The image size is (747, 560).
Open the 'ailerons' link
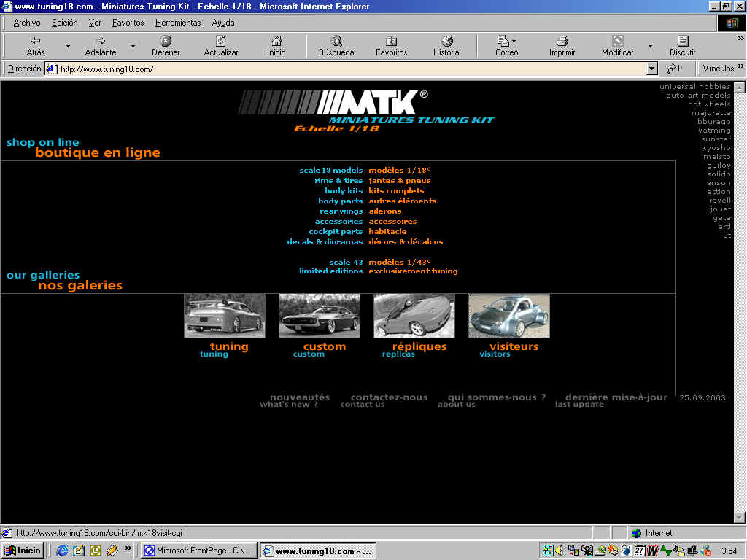[x=385, y=211]
